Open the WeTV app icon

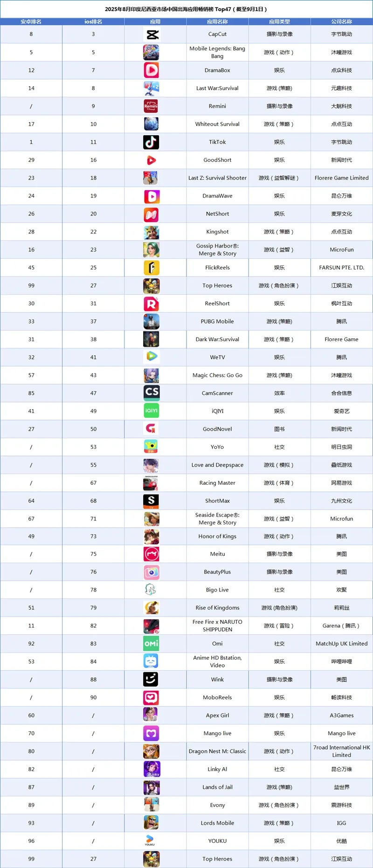point(151,357)
